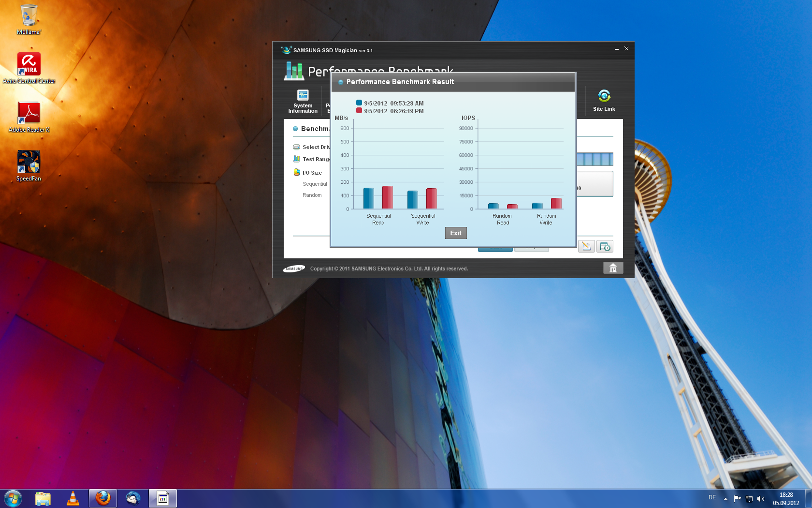The image size is (812, 508).
Task: Click the SSD Magician title bar logo
Action: (x=286, y=50)
